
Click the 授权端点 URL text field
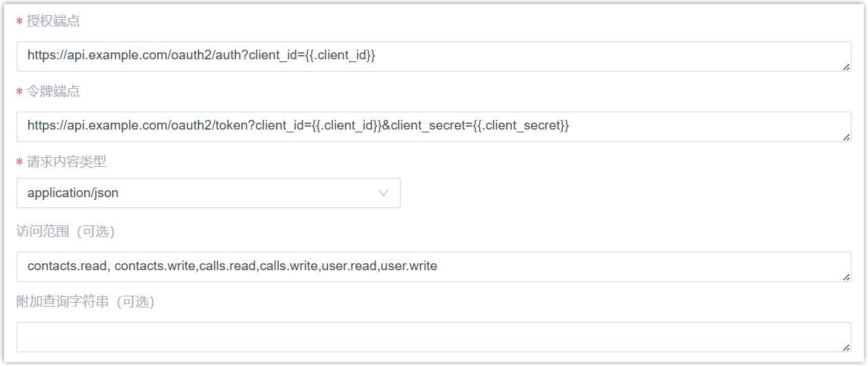coord(434,56)
